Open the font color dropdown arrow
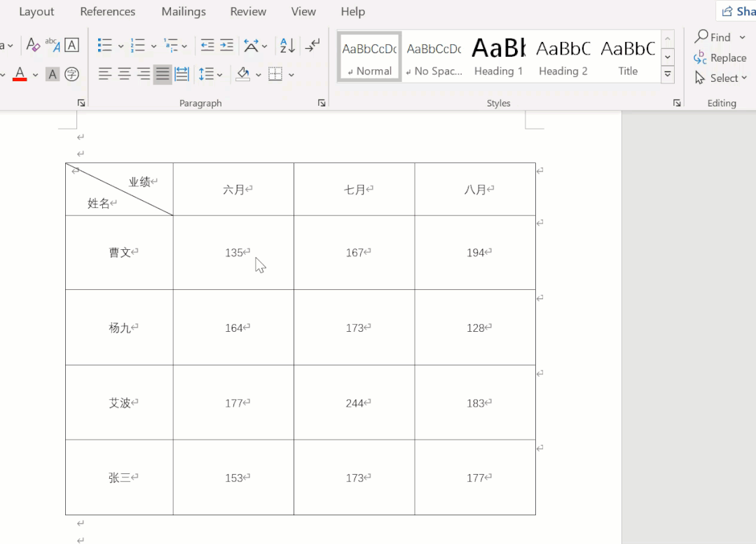This screenshot has height=544, width=756. [x=35, y=75]
